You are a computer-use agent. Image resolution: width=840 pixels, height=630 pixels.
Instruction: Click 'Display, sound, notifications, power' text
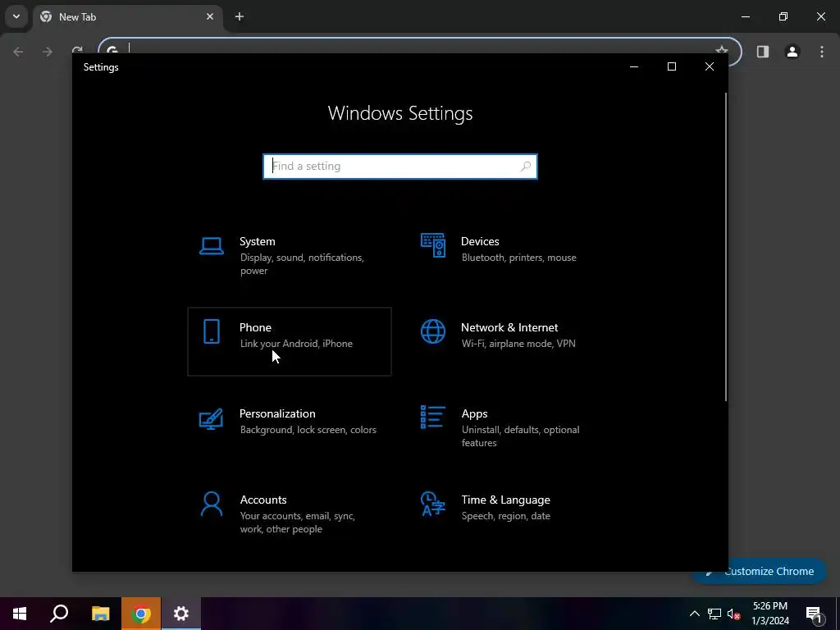(302, 264)
